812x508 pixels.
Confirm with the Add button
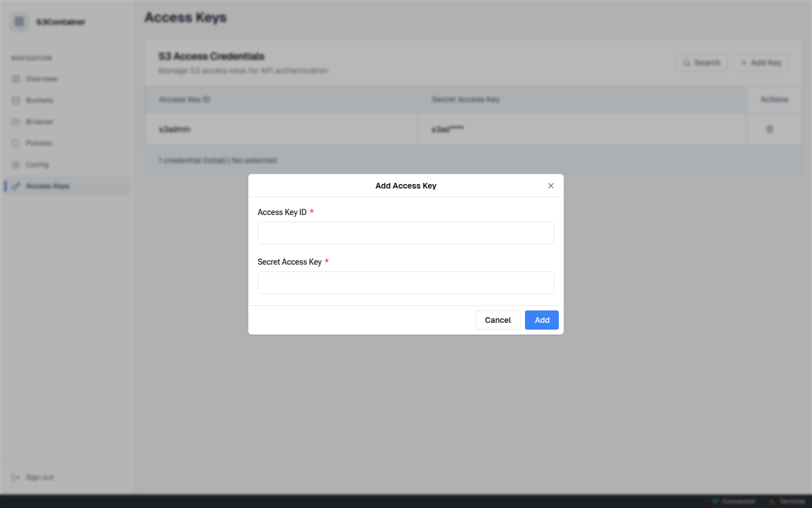click(541, 320)
